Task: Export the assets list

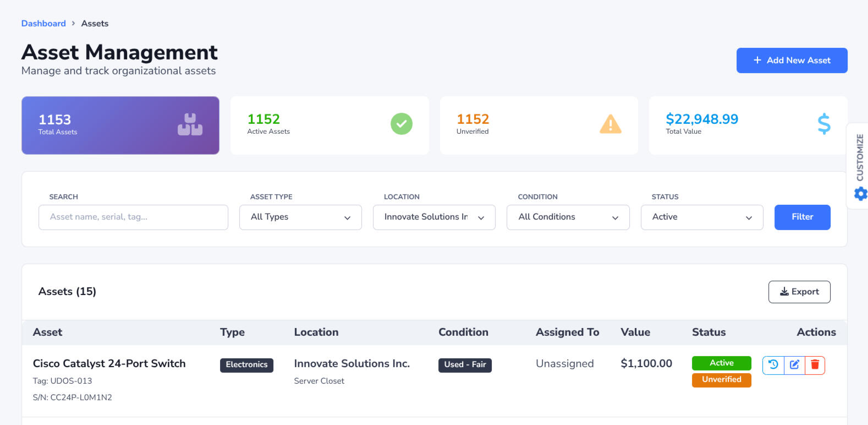Action: [799, 292]
